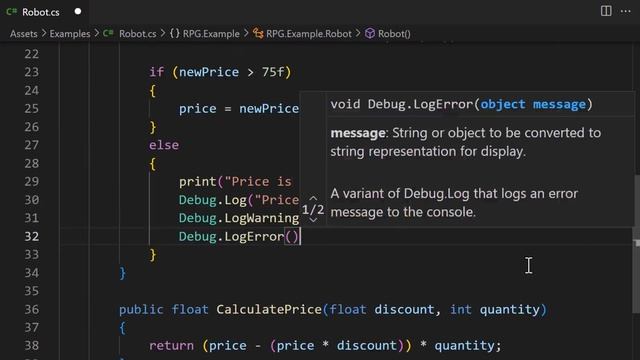Place the cursor inside the Debug.LogError parentheses

pyautogui.click(x=291, y=236)
